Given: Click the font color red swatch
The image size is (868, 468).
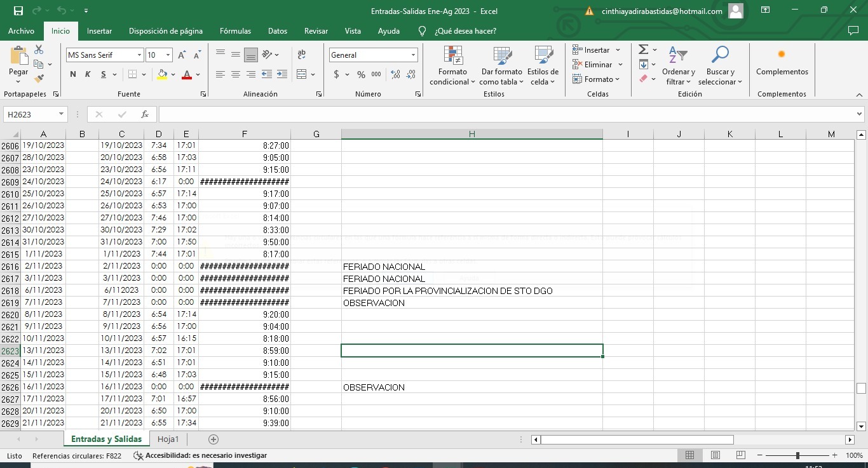Looking at the screenshot, I should coord(187,74).
